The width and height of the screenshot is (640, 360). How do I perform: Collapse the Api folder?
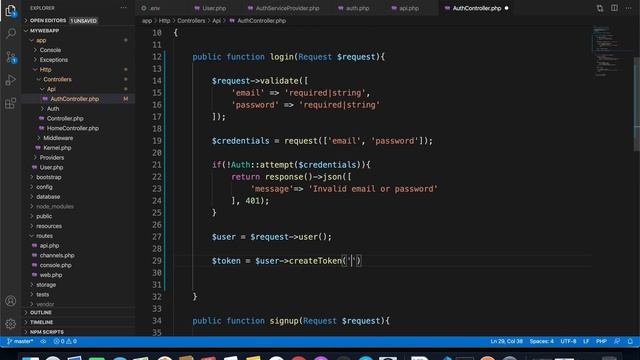pyautogui.click(x=51, y=89)
